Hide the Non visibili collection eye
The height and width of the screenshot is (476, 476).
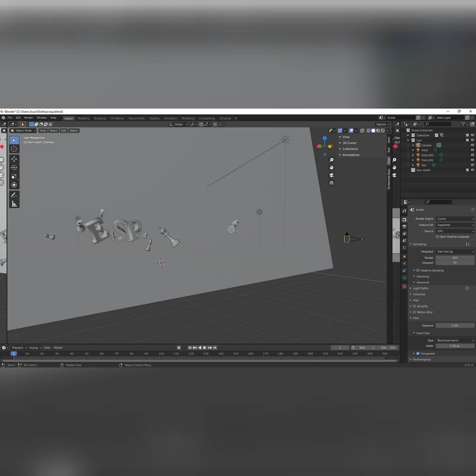click(472, 170)
